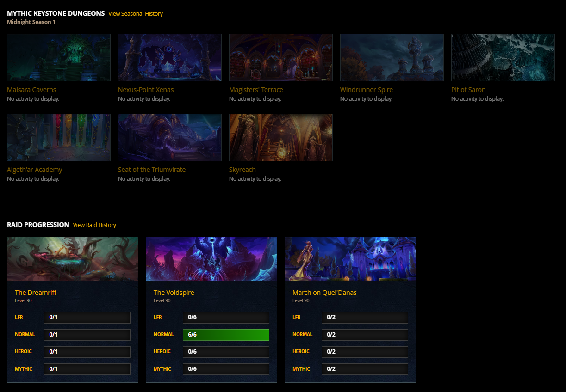The height and width of the screenshot is (392, 566).
Task: Open The Voidspire raid title
Action: tap(174, 293)
